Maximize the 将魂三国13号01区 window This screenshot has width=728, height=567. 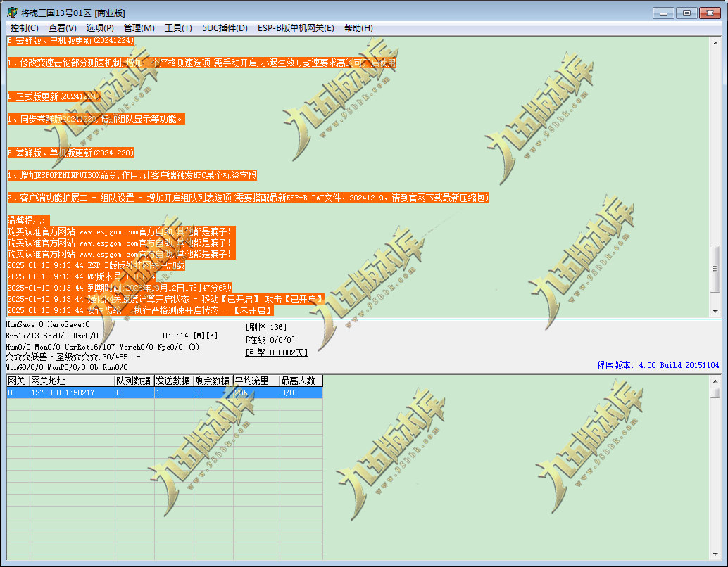[686, 13]
